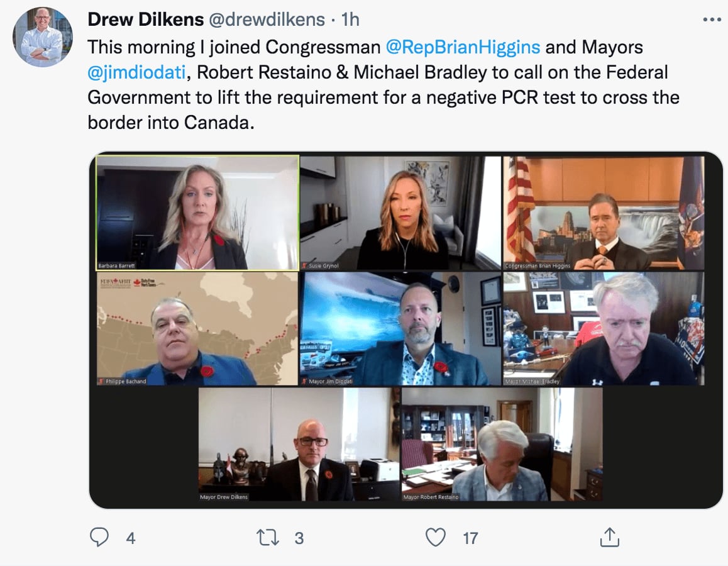Open the share upload icon
This screenshot has height=566, width=728.
[610, 537]
